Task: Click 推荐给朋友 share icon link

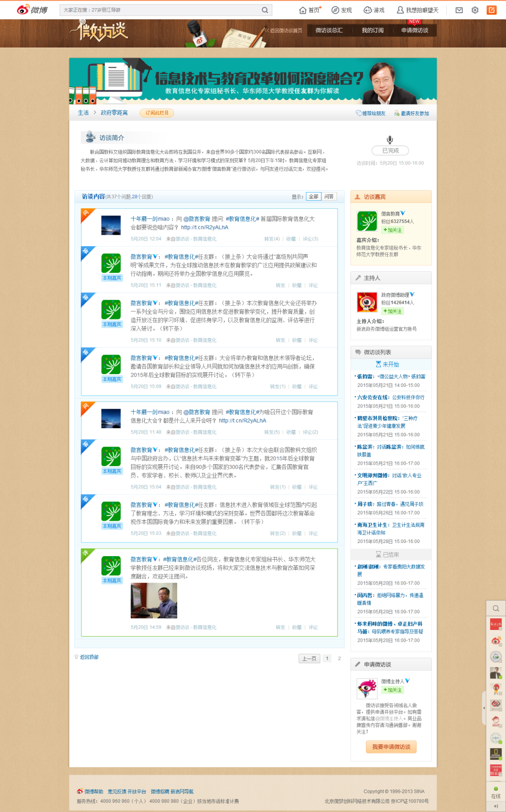Action: 370,113
